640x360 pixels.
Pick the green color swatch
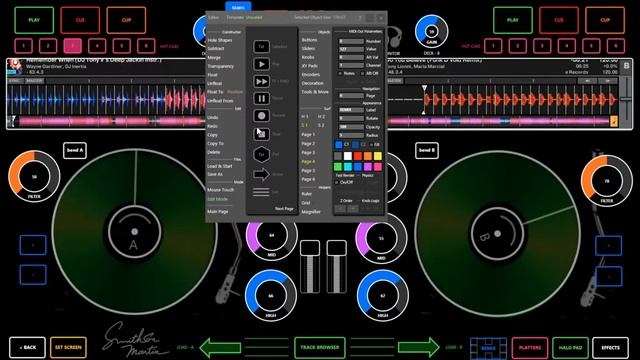[338, 167]
